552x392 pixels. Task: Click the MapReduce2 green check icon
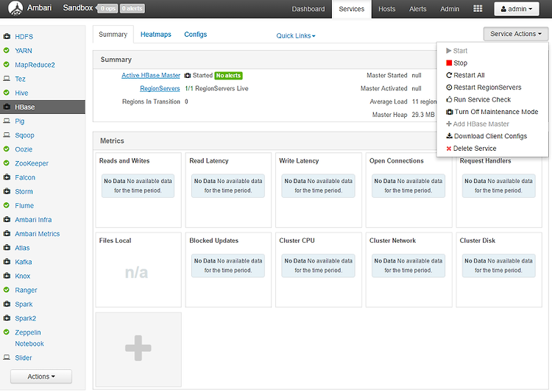[7, 65]
